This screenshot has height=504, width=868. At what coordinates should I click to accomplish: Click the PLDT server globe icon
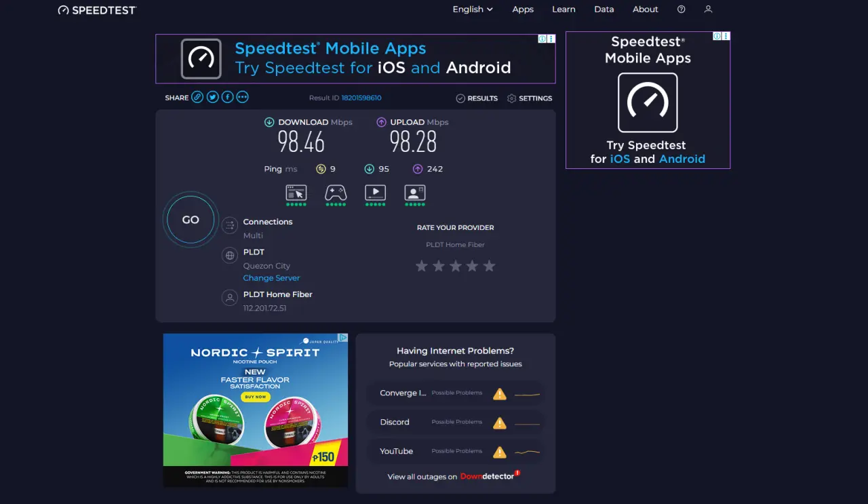tap(230, 256)
